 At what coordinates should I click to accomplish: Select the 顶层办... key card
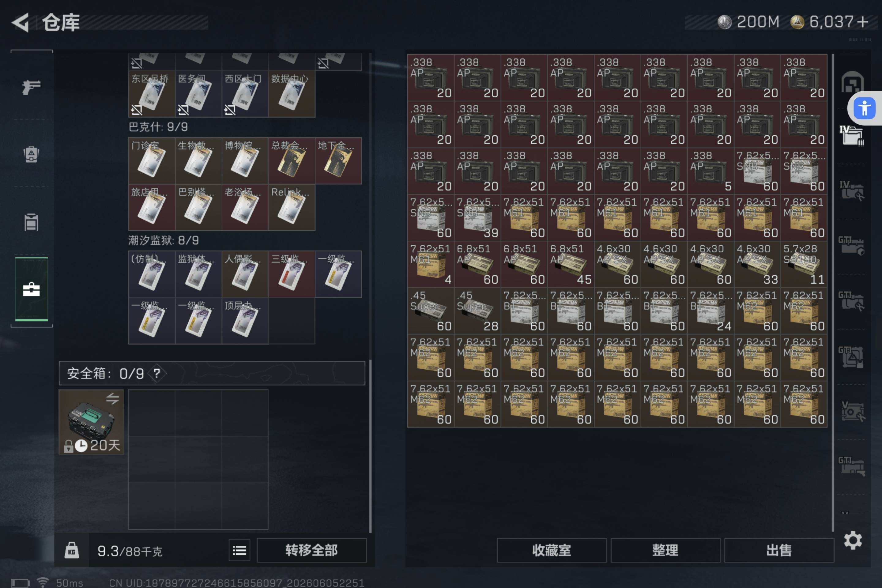click(245, 321)
